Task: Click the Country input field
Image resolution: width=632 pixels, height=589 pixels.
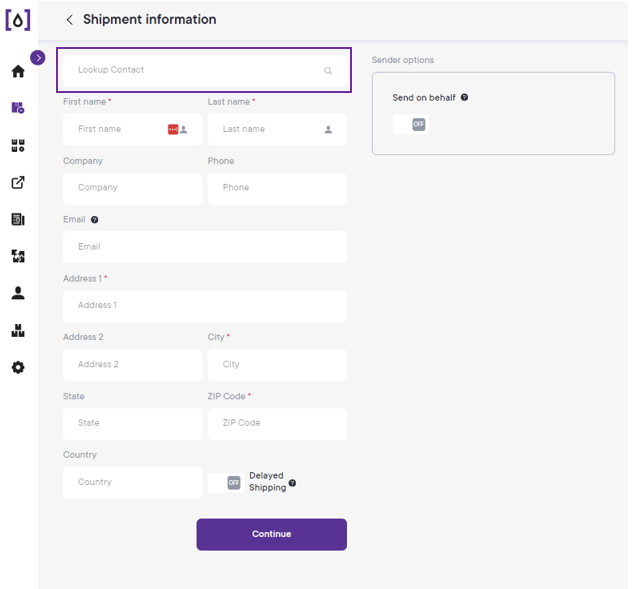Action: (132, 483)
